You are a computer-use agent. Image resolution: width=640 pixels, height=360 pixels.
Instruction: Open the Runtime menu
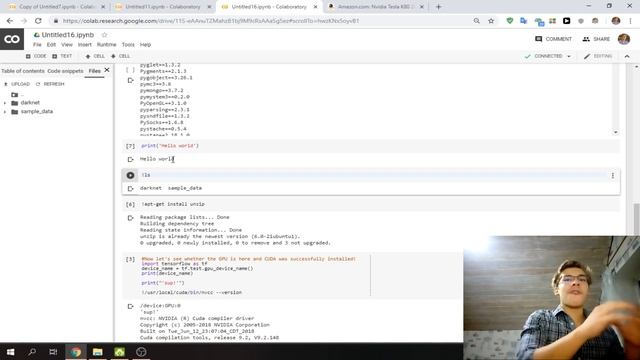(107, 44)
